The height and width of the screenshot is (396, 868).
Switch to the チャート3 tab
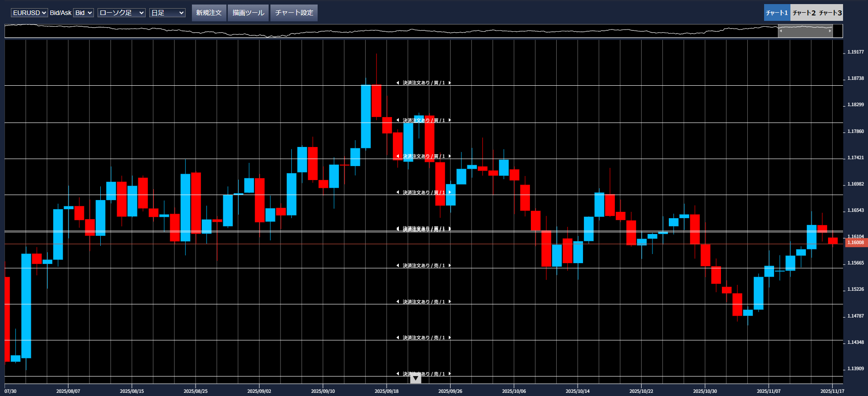[x=830, y=13]
